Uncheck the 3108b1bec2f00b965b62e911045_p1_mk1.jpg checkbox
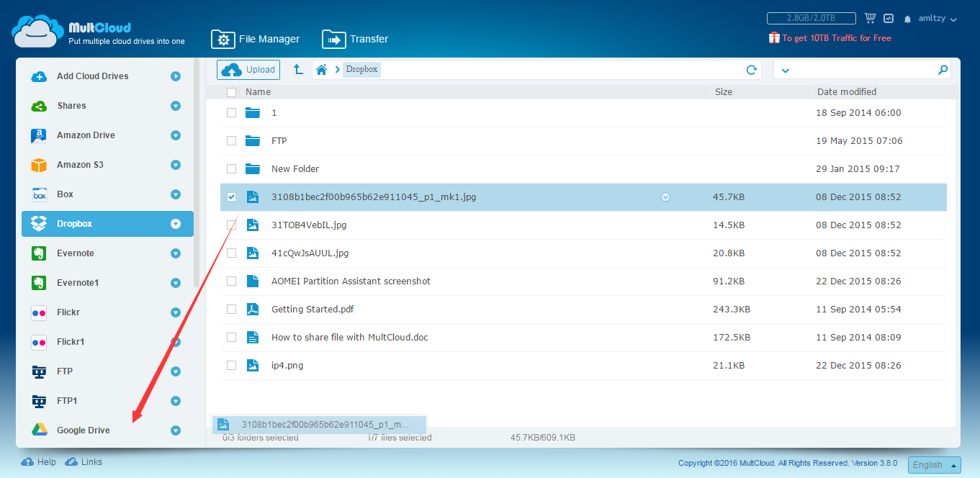This screenshot has height=478, width=980. (231, 197)
